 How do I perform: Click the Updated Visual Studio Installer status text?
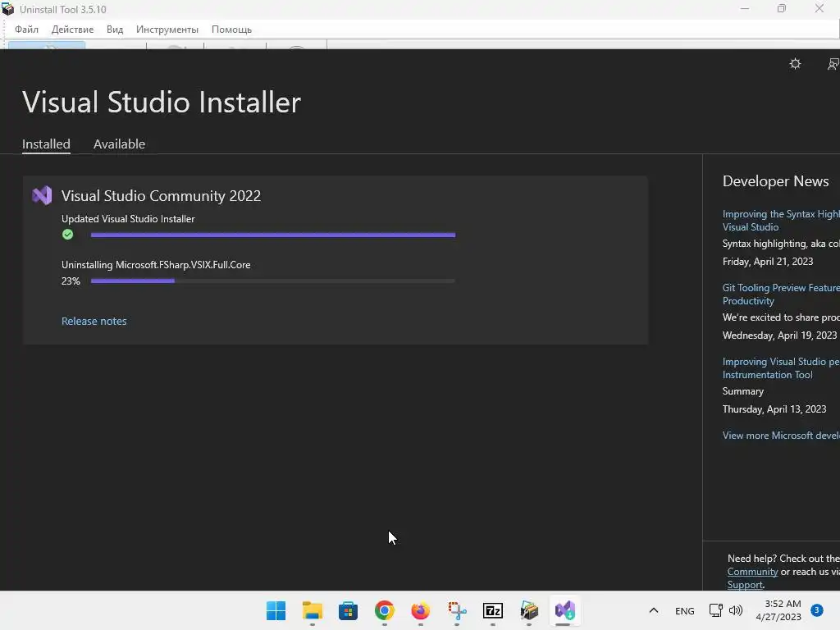(128, 218)
